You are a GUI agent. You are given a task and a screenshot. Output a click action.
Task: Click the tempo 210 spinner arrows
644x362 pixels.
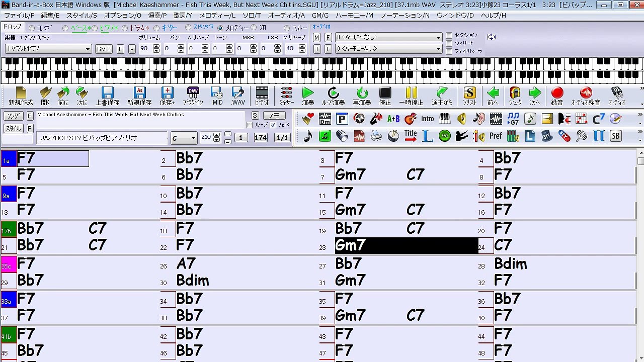point(217,137)
